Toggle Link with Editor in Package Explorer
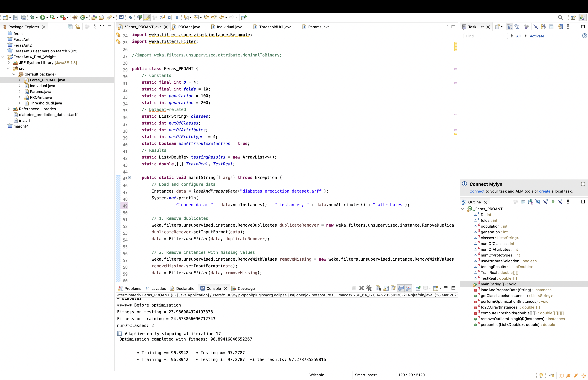This screenshot has width=588, height=380. click(x=78, y=27)
